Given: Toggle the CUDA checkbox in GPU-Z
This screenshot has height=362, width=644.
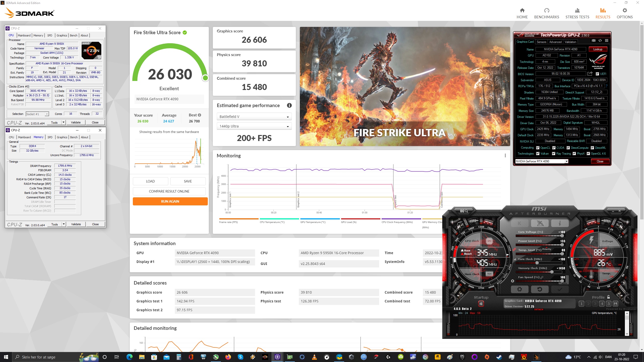Looking at the screenshot, I should pos(554,148).
